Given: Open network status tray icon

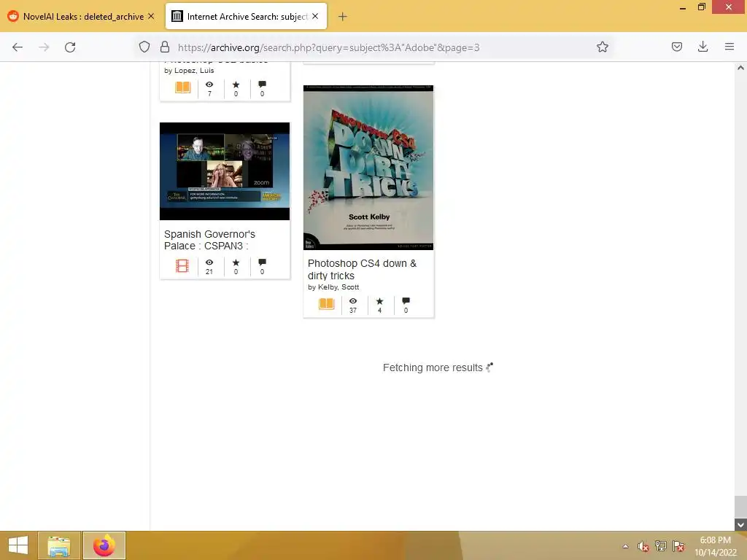Looking at the screenshot, I should point(661,546).
